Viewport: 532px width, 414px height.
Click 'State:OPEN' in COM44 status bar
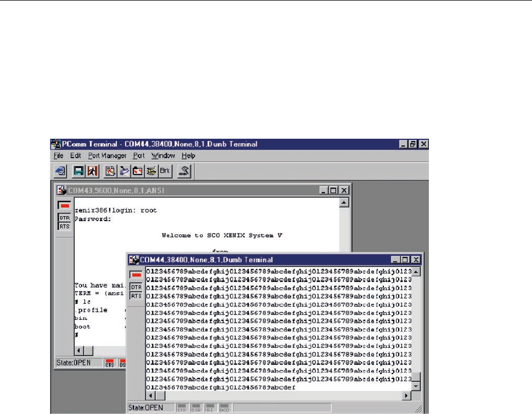[x=145, y=408]
